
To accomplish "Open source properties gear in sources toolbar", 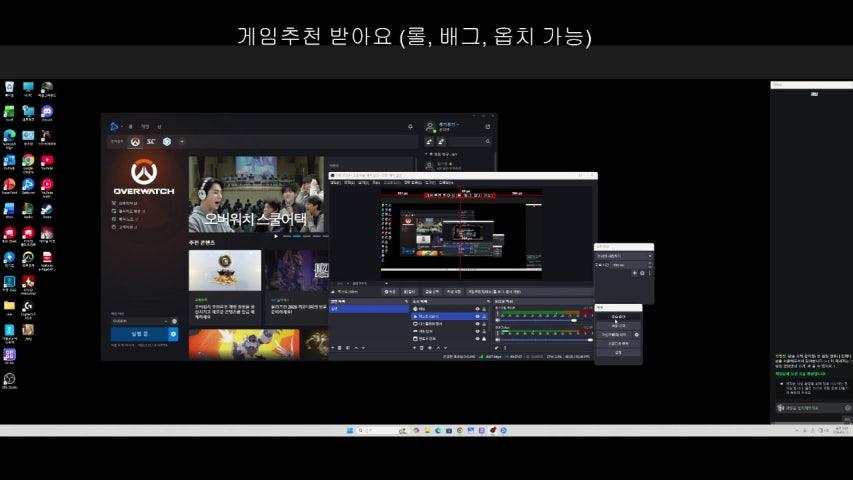I will (x=430, y=348).
